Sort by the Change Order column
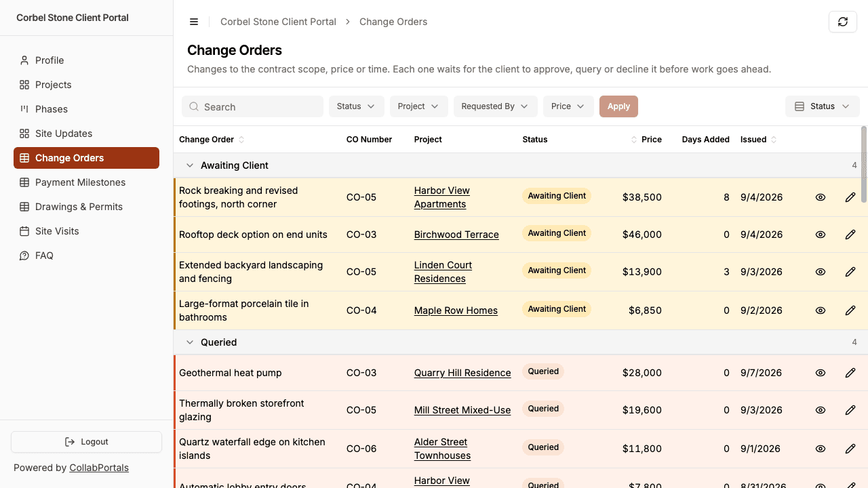The image size is (868, 488). point(212,140)
